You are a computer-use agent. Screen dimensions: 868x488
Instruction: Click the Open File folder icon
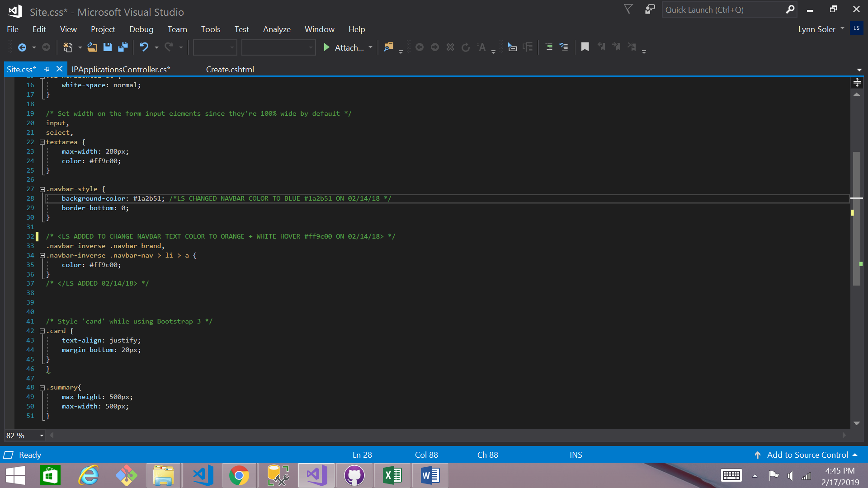[92, 47]
